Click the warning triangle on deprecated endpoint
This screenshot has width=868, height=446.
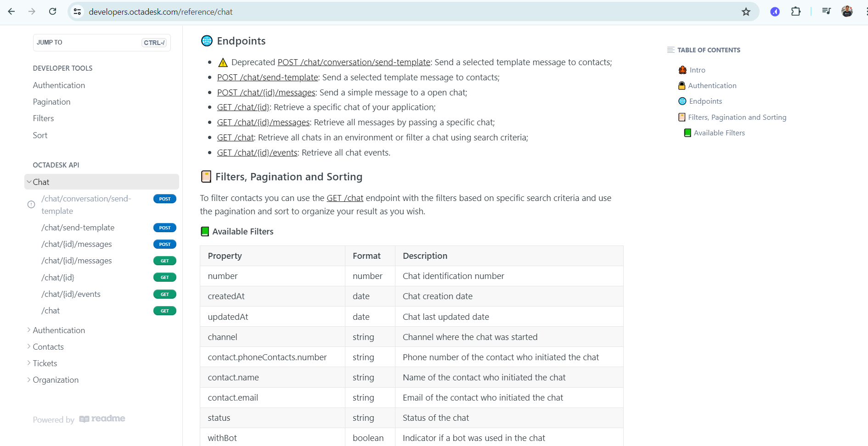[x=223, y=62]
